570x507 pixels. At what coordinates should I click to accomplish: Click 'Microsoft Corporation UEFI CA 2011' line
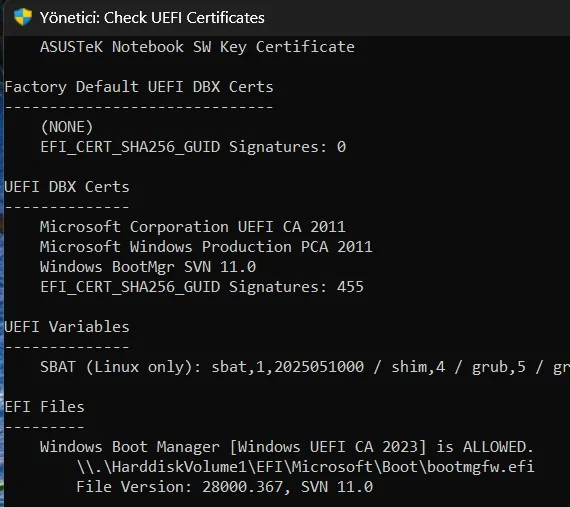193,227
